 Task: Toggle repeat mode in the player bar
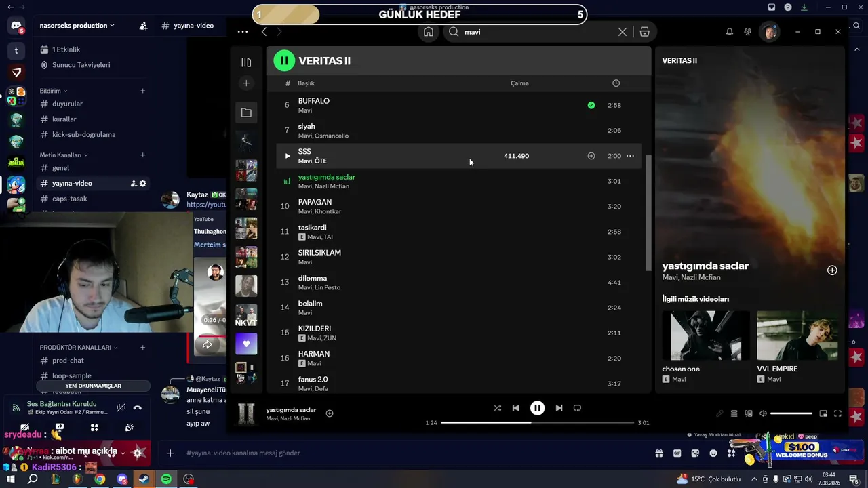tap(578, 408)
